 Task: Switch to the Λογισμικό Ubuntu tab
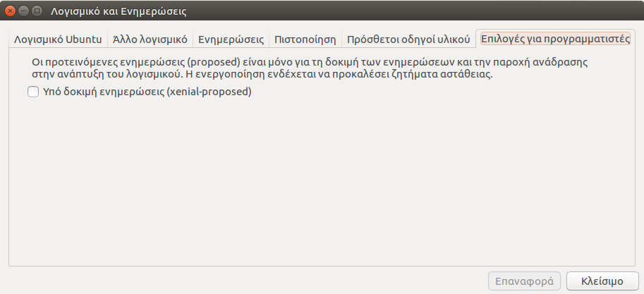(x=58, y=39)
